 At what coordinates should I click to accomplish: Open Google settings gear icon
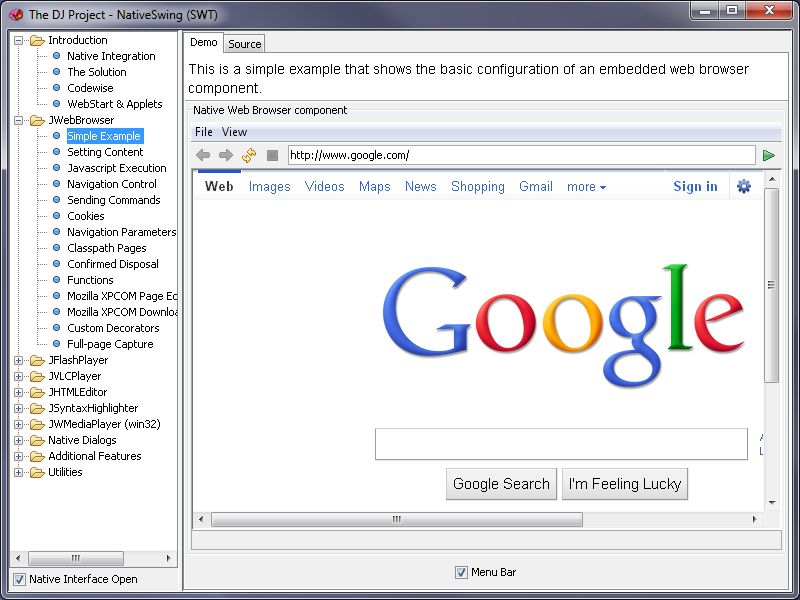pyautogui.click(x=743, y=186)
